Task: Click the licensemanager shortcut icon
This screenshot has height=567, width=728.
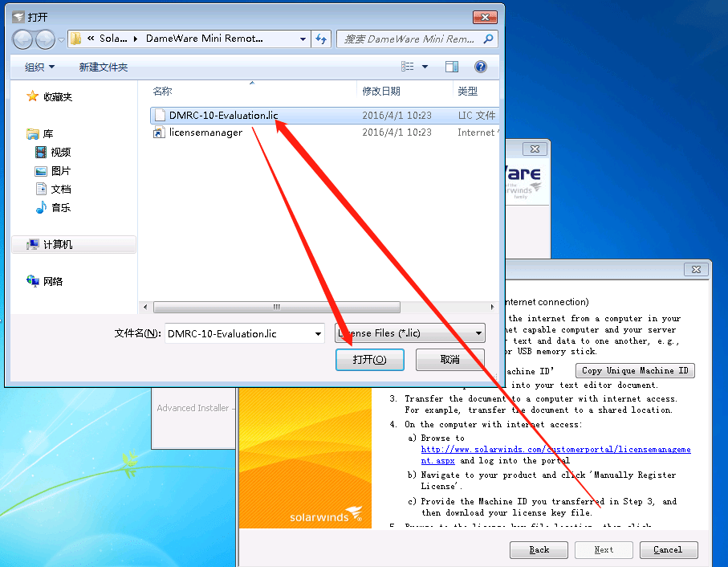Action: point(159,133)
